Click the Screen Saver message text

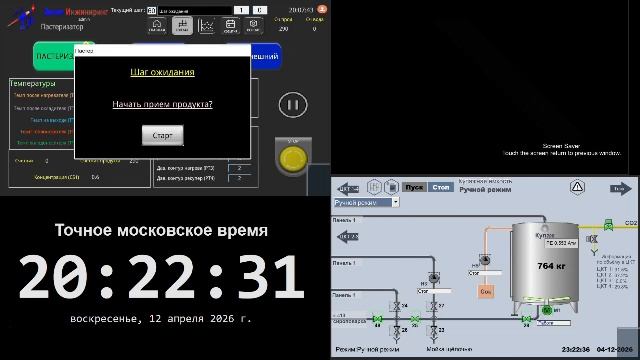(x=562, y=149)
